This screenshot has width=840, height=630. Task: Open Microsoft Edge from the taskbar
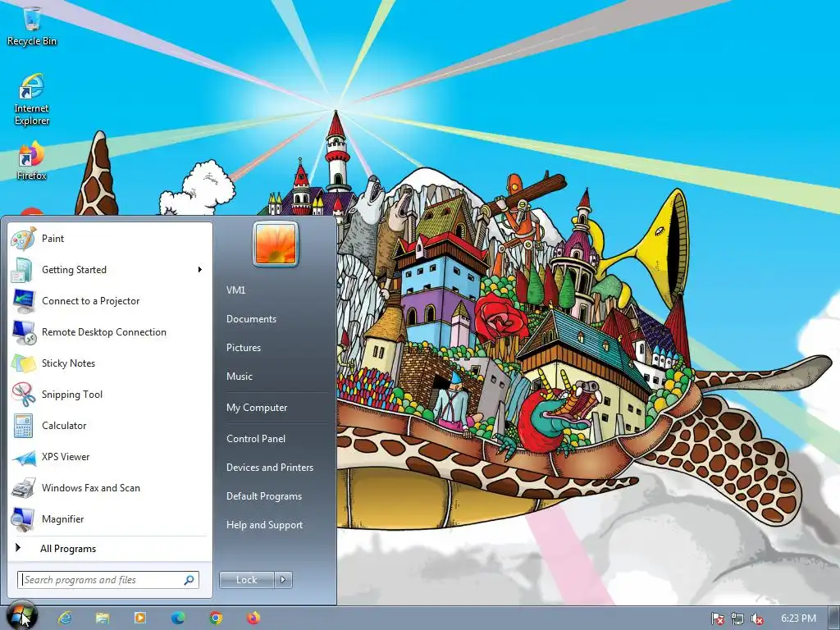pos(178,619)
